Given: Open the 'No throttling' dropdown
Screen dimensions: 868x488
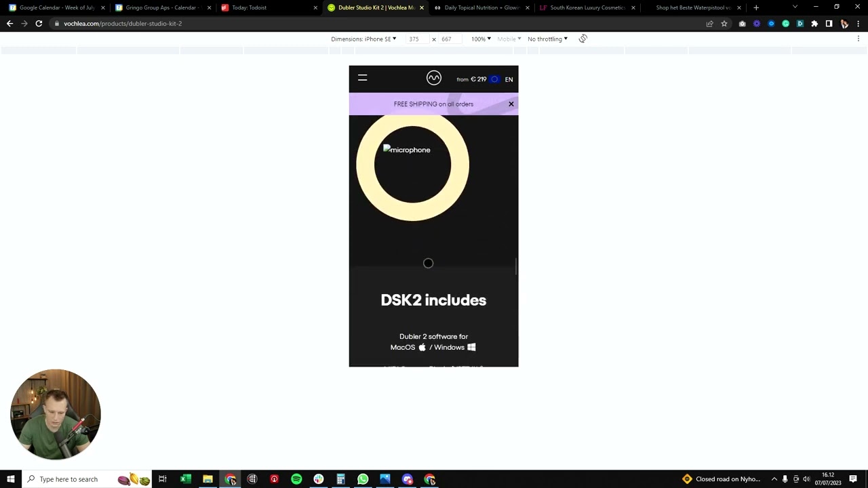Looking at the screenshot, I should (547, 39).
